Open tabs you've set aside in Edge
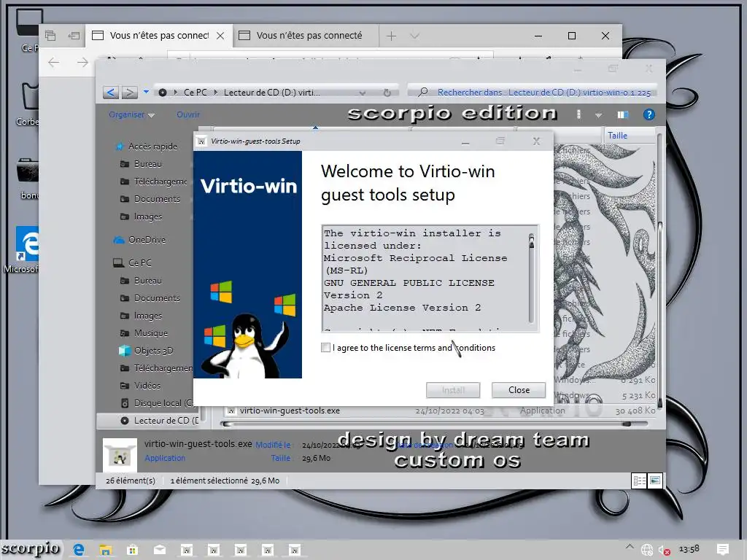This screenshot has width=747, height=560. [50, 36]
